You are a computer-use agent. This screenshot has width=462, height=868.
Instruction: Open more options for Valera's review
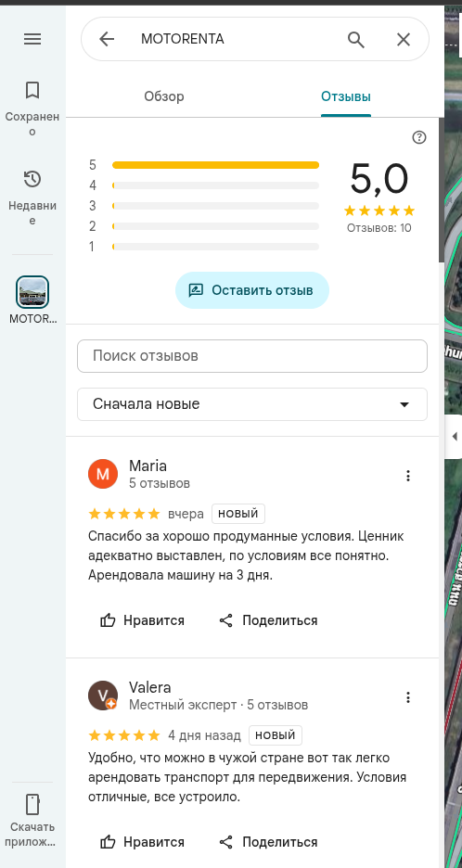pyautogui.click(x=407, y=697)
